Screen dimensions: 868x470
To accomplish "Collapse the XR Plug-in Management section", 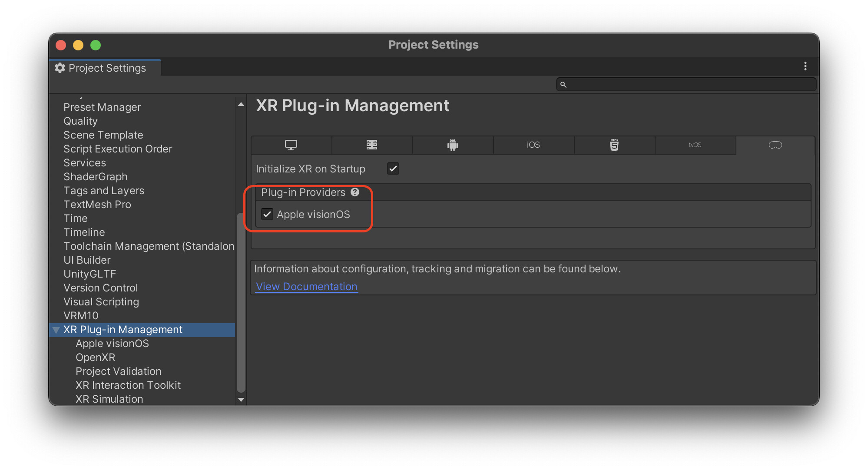I will 56,330.
